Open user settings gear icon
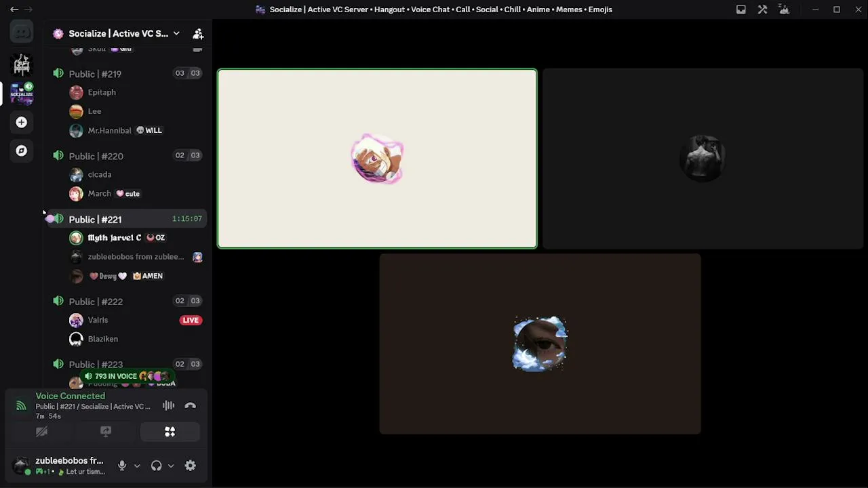Screen dimensions: 868x488 click(191, 466)
